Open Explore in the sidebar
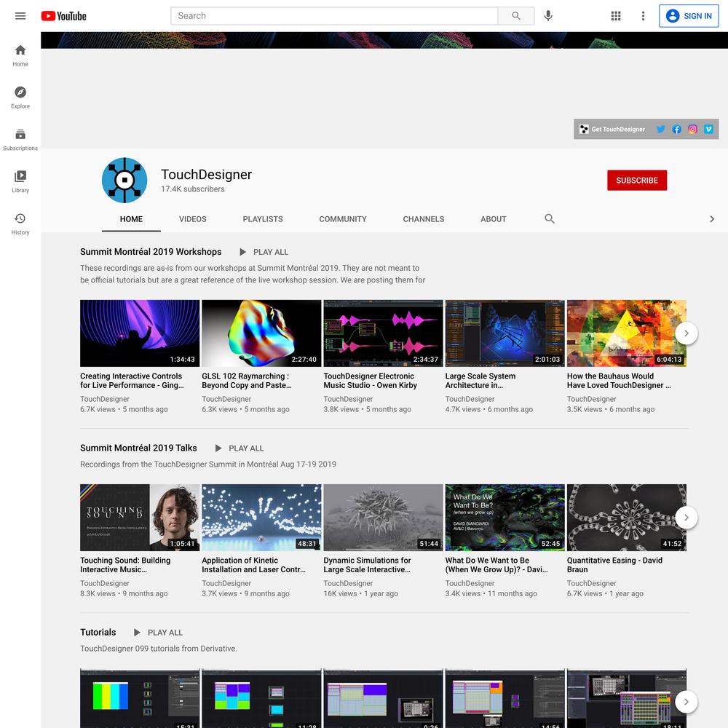This screenshot has height=728, width=728. (20, 98)
